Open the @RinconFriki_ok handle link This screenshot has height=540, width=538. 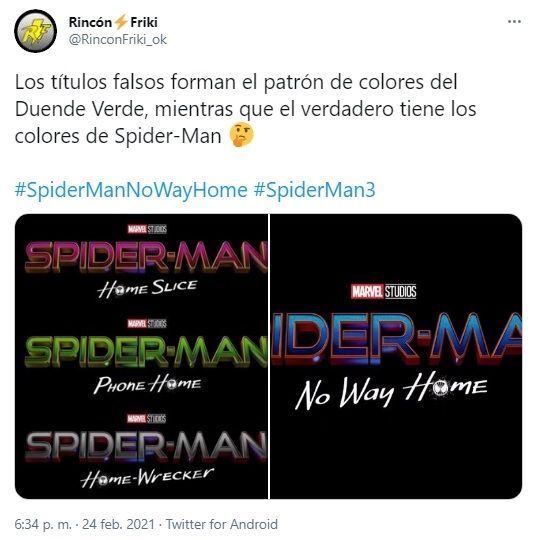tap(118, 40)
